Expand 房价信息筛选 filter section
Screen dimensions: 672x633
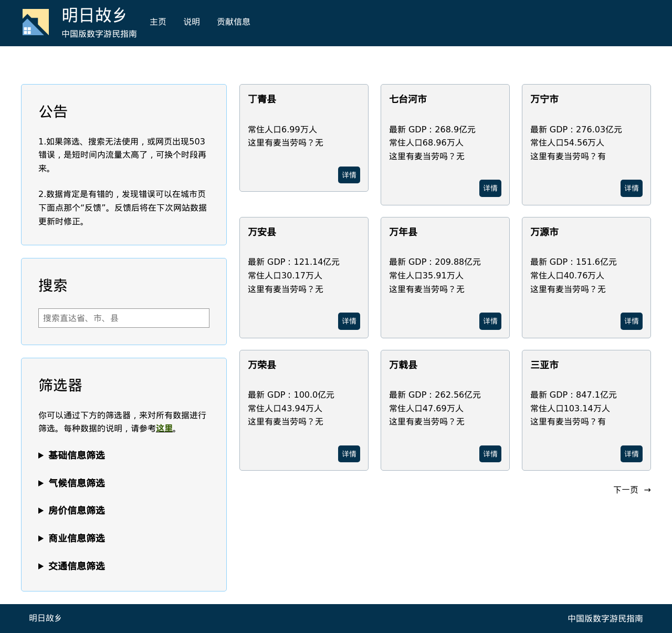point(77,511)
